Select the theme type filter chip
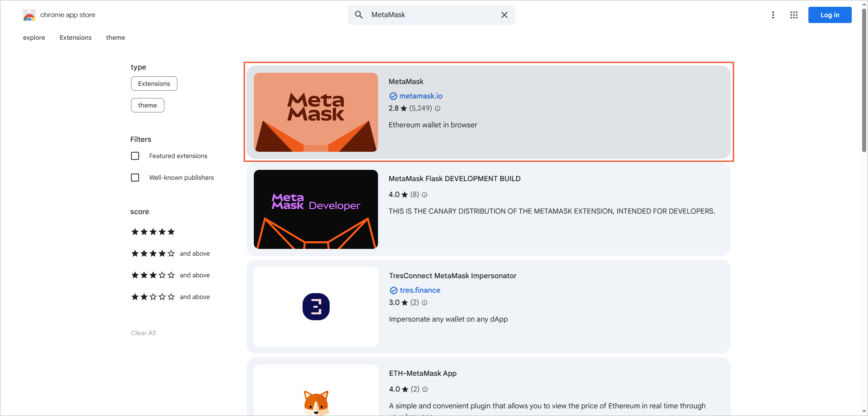 pyautogui.click(x=148, y=105)
